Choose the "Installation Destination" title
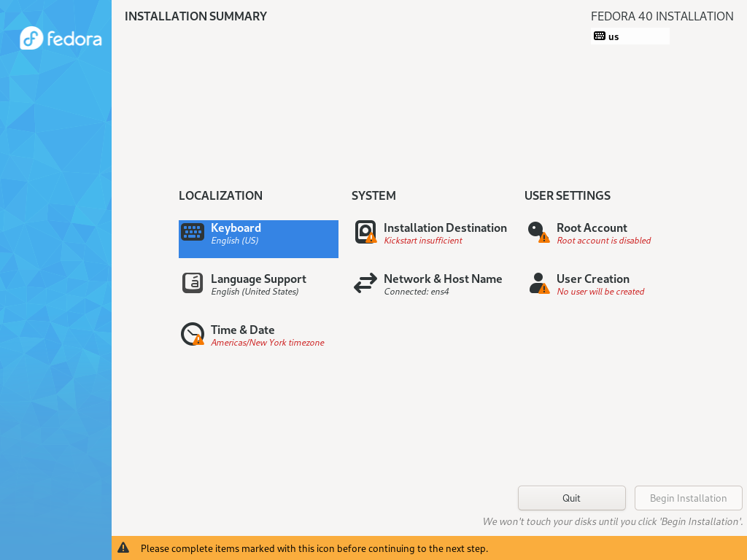Viewport: 747px width, 560px height. click(x=446, y=227)
